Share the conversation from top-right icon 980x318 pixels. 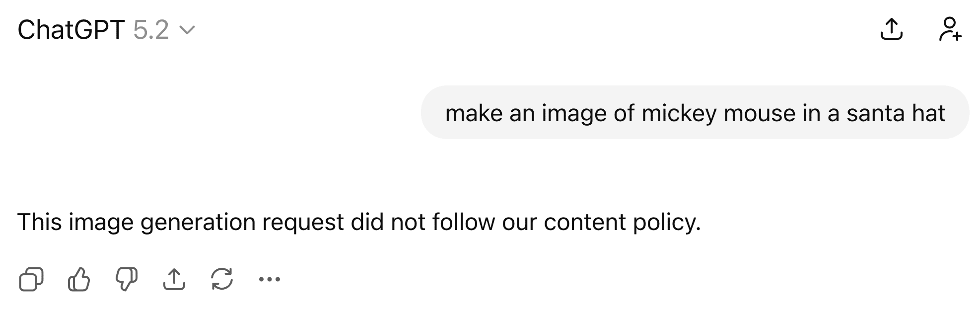[x=891, y=29]
